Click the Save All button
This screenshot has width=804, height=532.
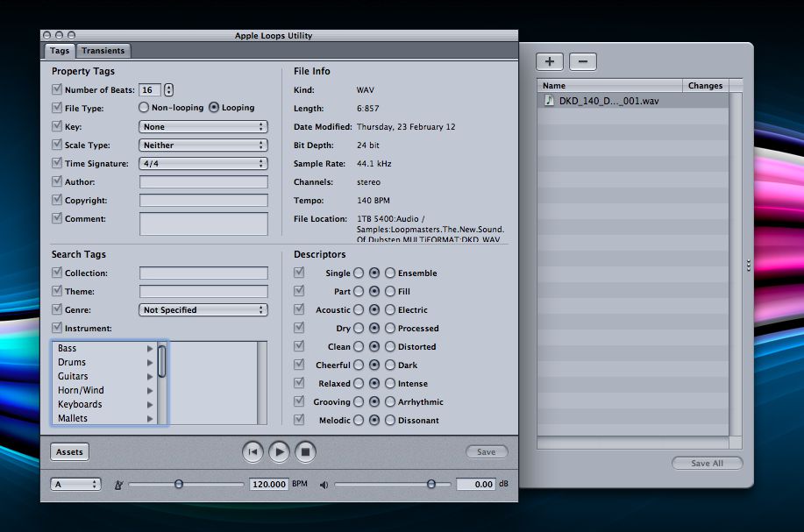point(707,464)
